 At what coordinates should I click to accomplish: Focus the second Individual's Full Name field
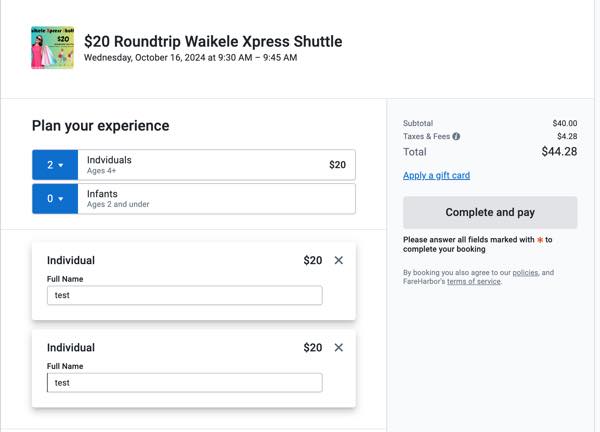pyautogui.click(x=184, y=382)
